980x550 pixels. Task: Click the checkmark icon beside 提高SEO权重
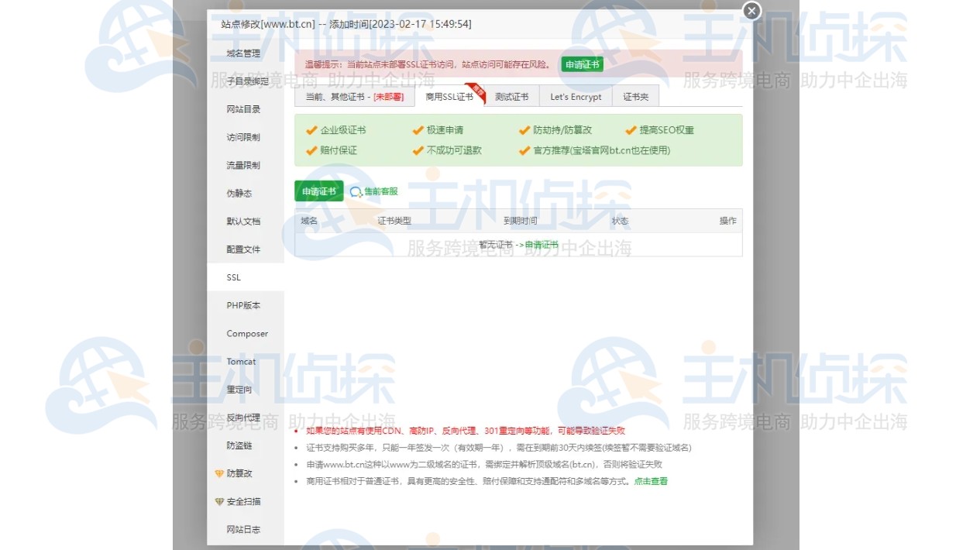click(x=631, y=130)
